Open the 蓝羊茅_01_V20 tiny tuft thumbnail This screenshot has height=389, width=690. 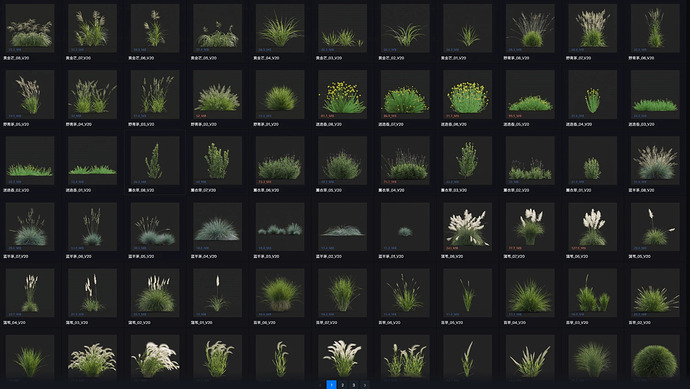[x=405, y=227]
